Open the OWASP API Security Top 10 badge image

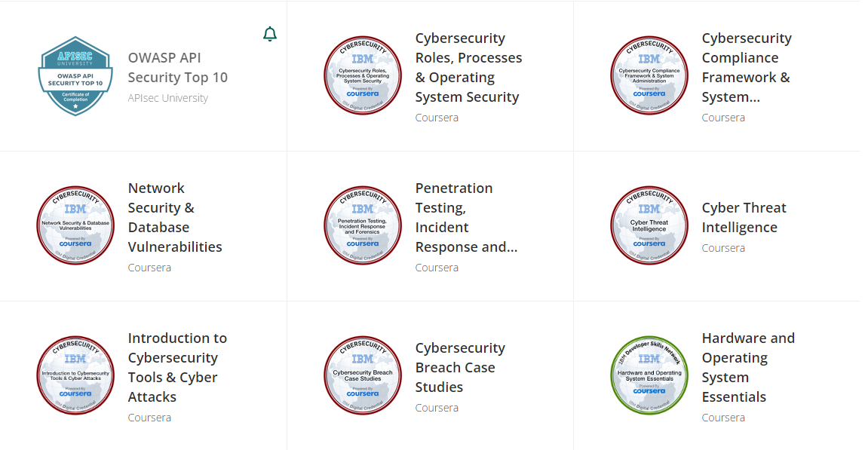[x=75, y=78]
